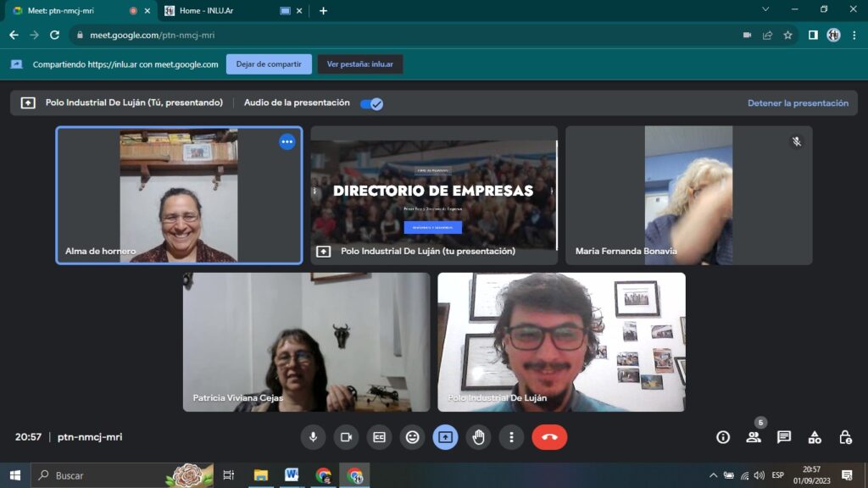Mute the microphone in Meet controls
Viewport: 868px width, 488px height.
coord(314,437)
